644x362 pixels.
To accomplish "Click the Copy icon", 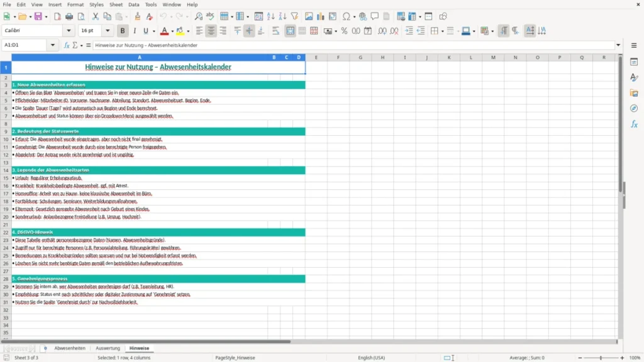I will [107, 16].
